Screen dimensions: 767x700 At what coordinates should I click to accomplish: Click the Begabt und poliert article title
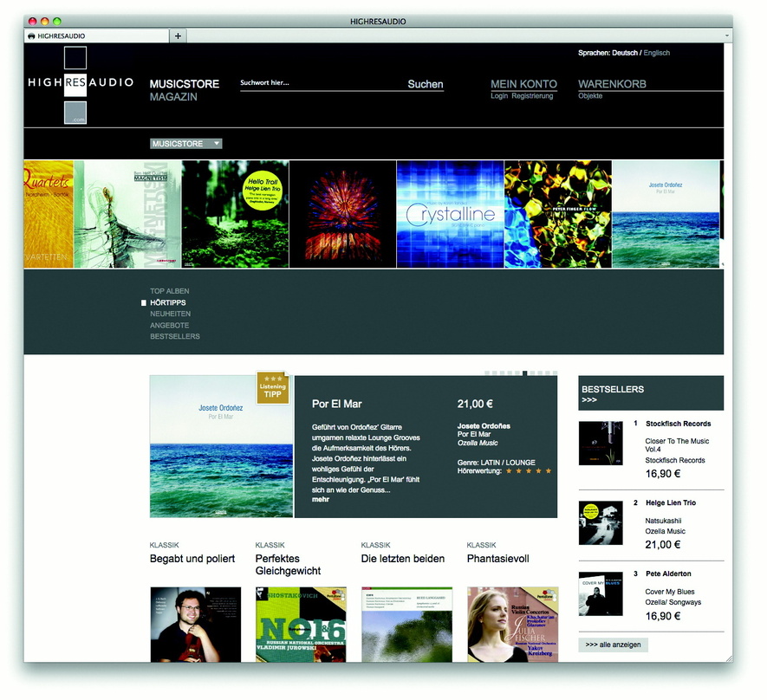[192, 559]
